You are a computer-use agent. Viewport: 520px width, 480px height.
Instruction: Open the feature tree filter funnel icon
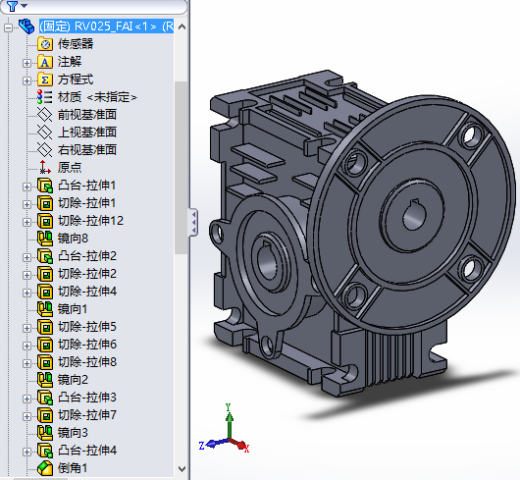click(x=12, y=5)
